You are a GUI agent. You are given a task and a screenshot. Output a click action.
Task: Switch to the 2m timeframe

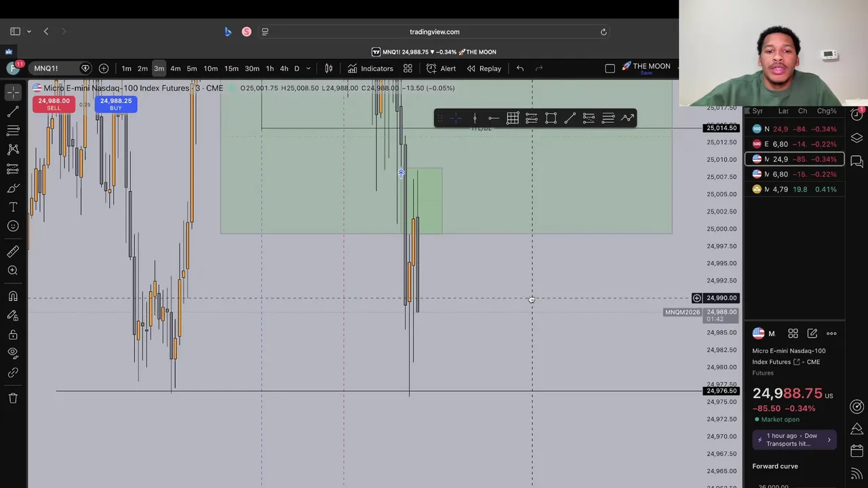click(142, 68)
